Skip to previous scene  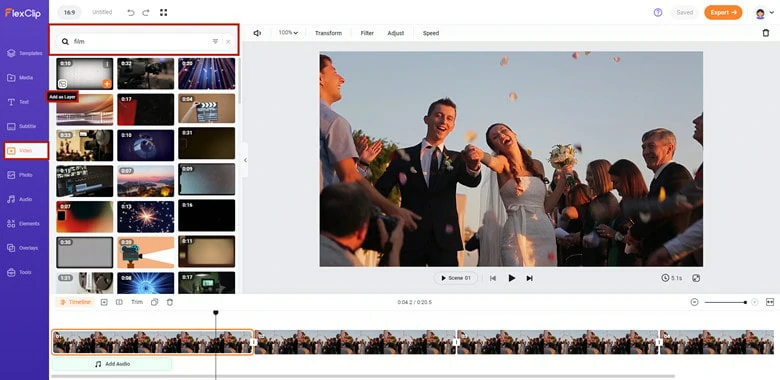(493, 279)
